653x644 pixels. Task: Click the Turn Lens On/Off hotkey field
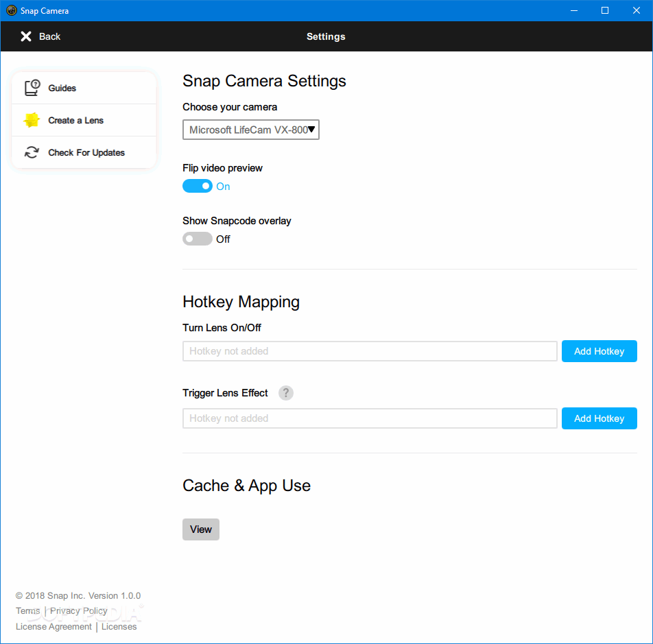click(x=370, y=351)
